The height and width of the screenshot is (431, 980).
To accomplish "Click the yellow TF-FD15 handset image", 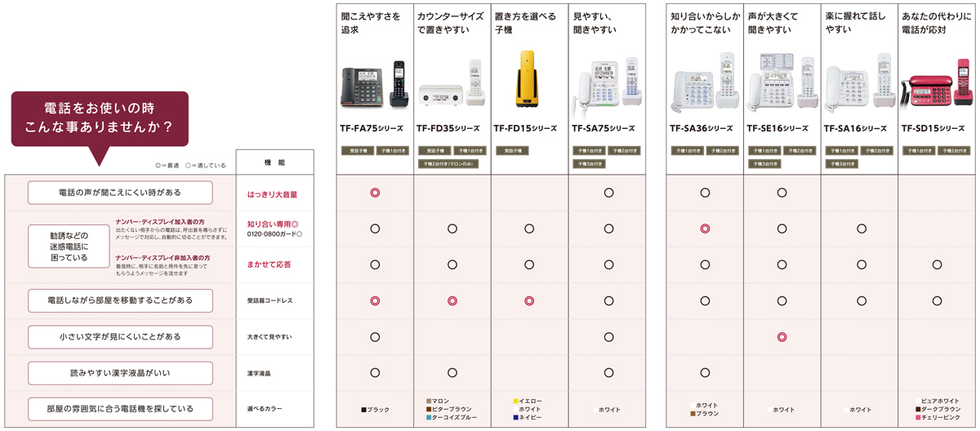I will coord(525,80).
